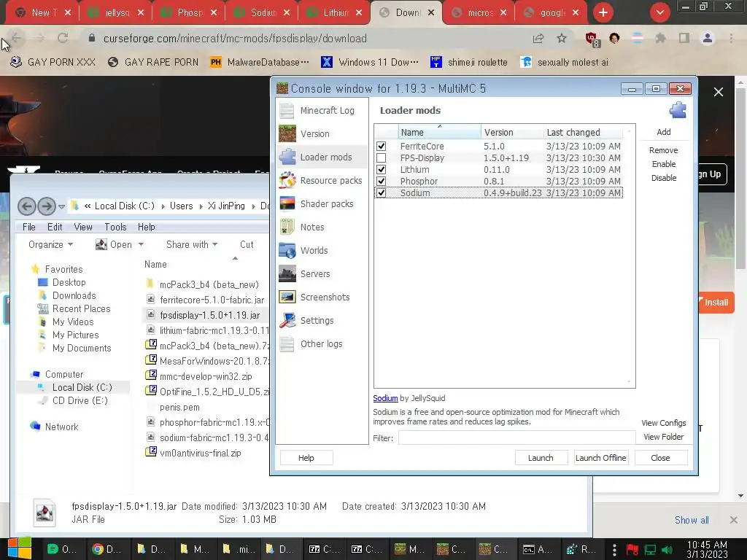
Task: Uncheck the Lithium mod checkbox
Action: [381, 169]
